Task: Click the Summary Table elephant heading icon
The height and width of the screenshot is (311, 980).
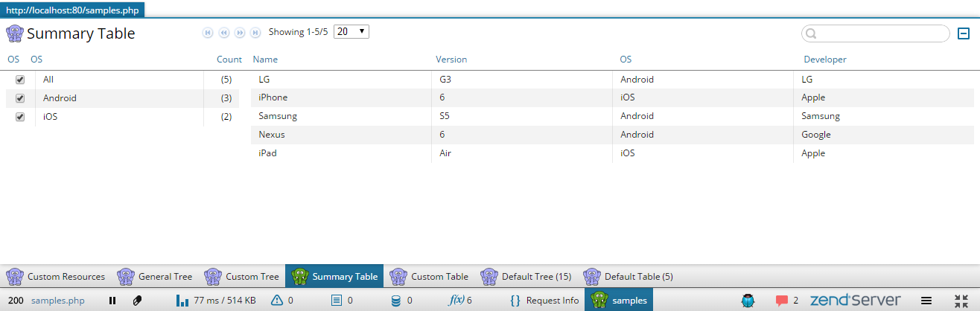Action: click(14, 33)
